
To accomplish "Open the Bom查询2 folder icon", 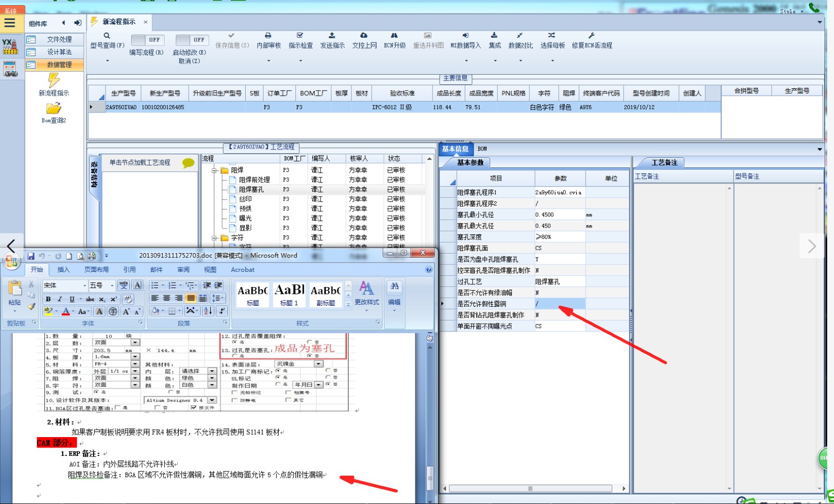I will (x=54, y=108).
